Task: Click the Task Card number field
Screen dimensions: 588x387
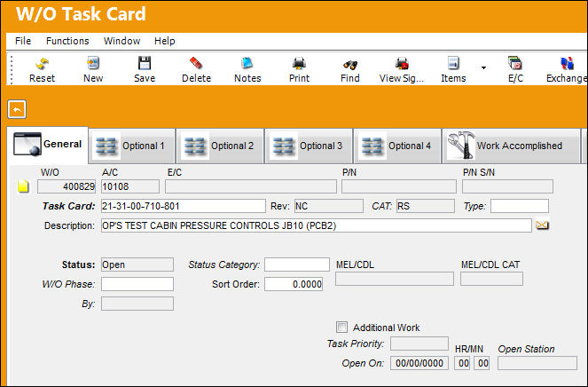Action: (184, 206)
